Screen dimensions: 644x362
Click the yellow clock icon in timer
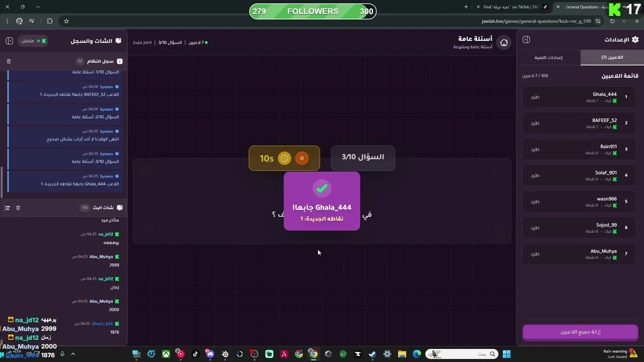click(x=284, y=158)
